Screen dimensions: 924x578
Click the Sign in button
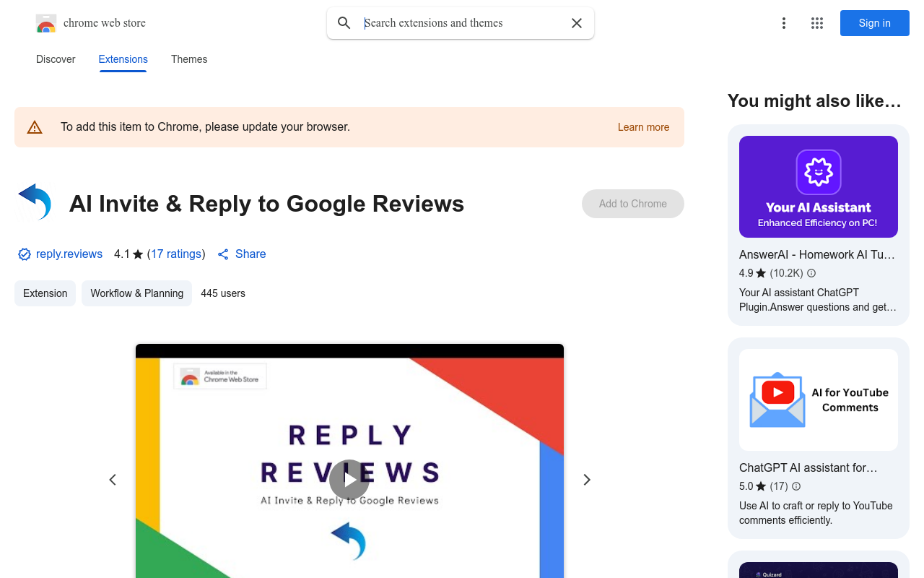[x=875, y=23]
